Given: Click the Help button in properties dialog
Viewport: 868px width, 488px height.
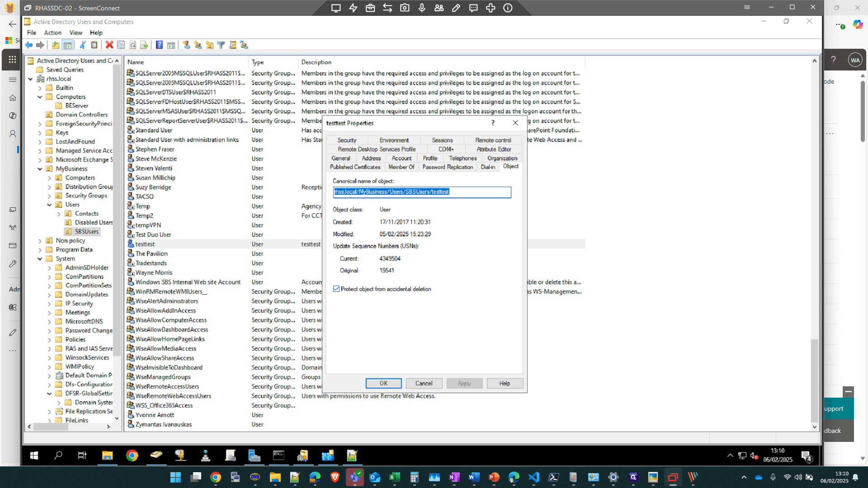Looking at the screenshot, I should click(x=505, y=383).
